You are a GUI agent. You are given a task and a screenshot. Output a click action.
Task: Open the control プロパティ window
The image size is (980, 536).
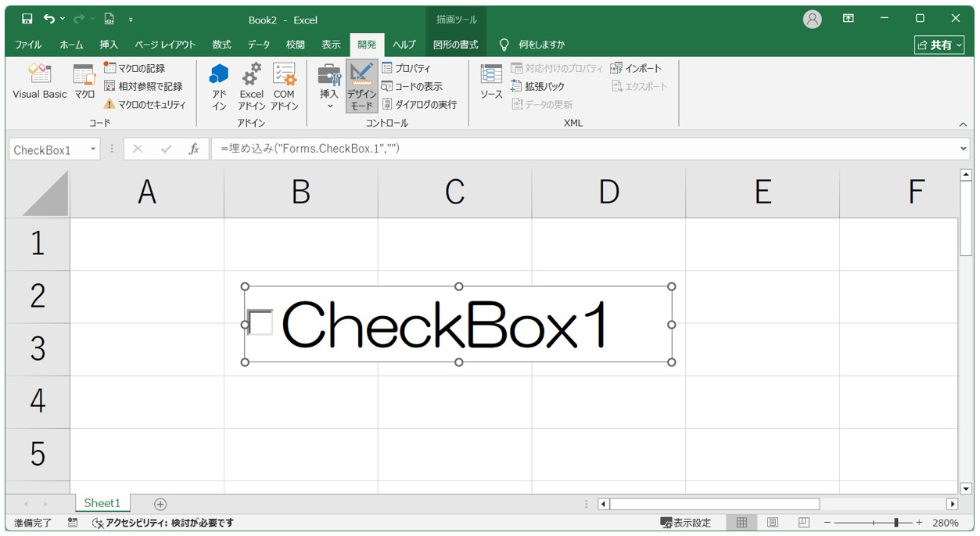click(407, 68)
